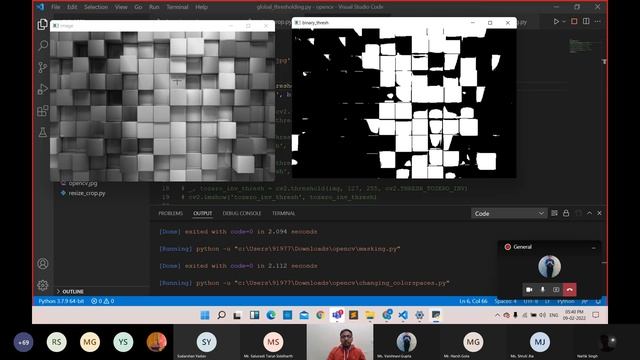Open the Run menu
Screen dimensions: 640x360
click(154, 7)
